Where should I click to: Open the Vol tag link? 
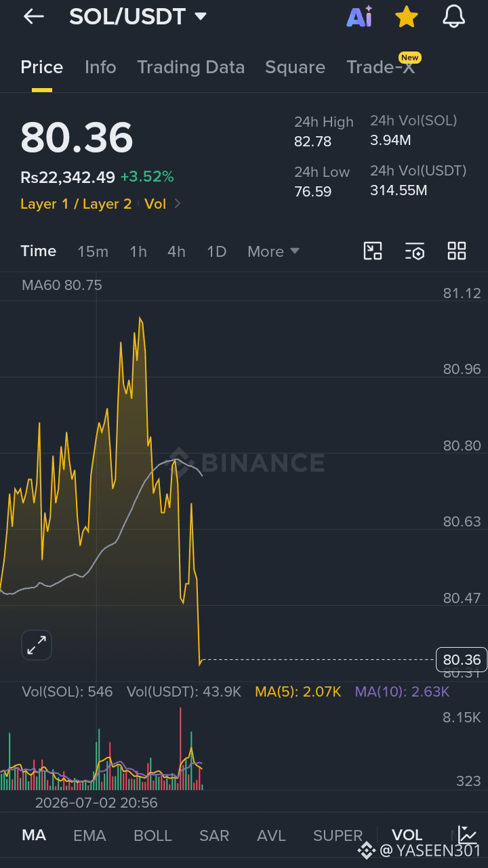coord(155,204)
